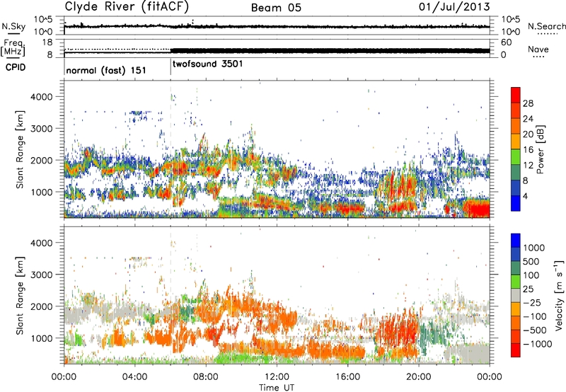Click the 'Time UT' axis title
The image size is (566, 392).
(x=277, y=388)
